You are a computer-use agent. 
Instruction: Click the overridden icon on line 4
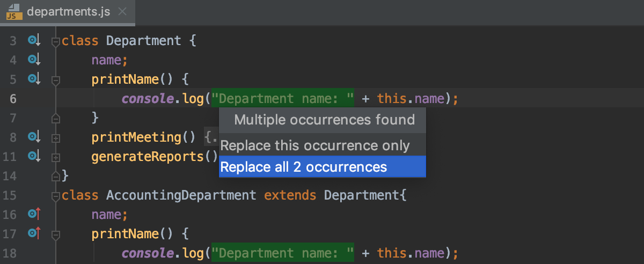(34, 60)
